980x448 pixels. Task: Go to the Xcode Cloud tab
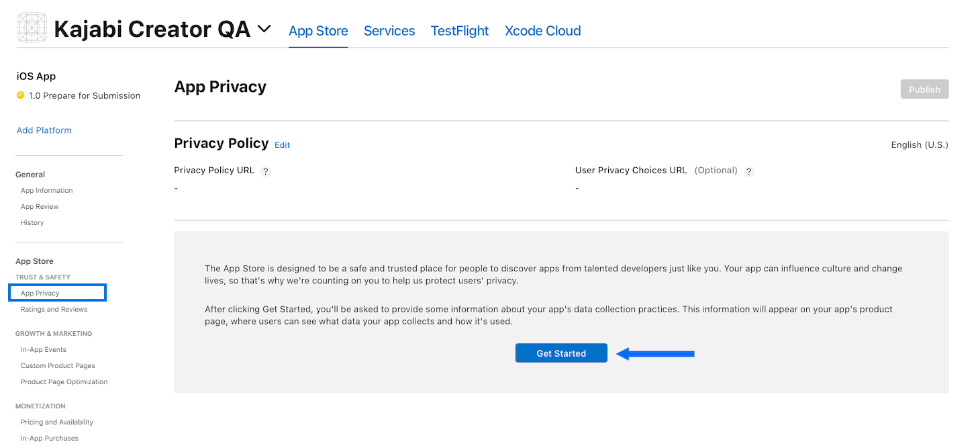point(542,31)
